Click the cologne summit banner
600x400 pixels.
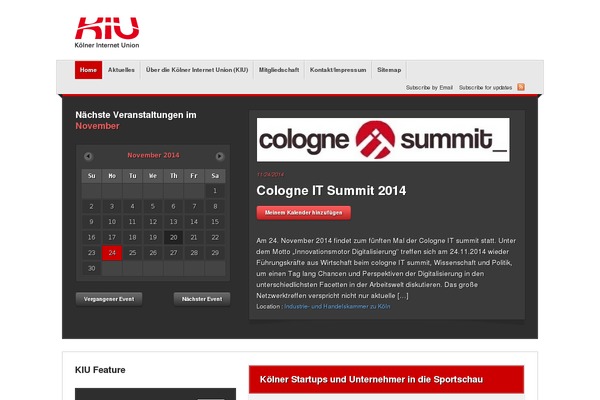coord(383,140)
